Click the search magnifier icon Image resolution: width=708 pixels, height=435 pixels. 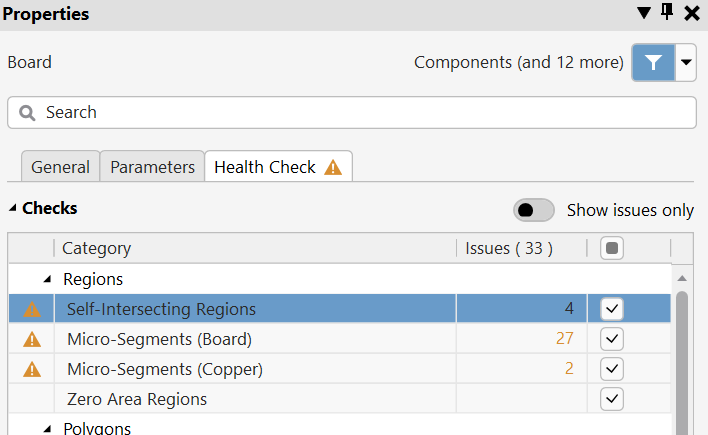click(27, 113)
